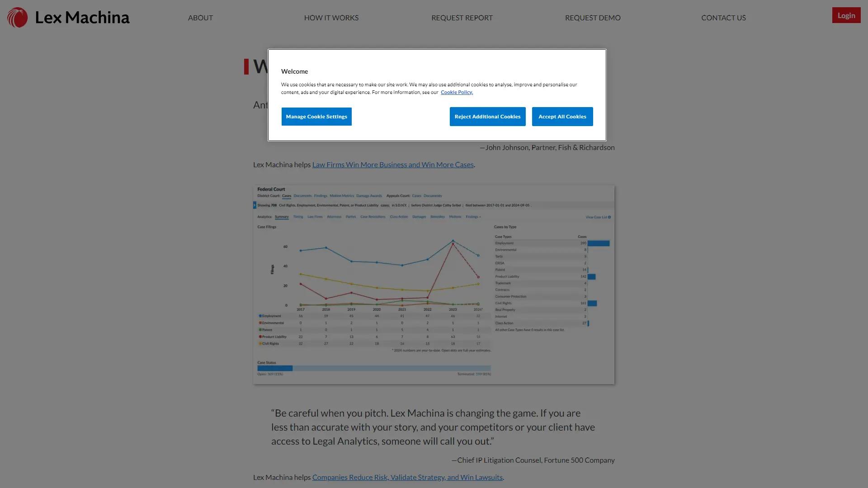Click the Welcome dialog heading
The height and width of the screenshot is (488, 868).
(x=294, y=71)
